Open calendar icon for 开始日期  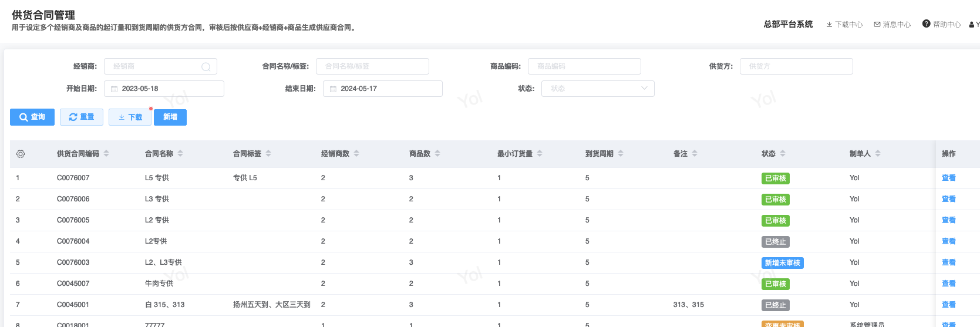114,89
